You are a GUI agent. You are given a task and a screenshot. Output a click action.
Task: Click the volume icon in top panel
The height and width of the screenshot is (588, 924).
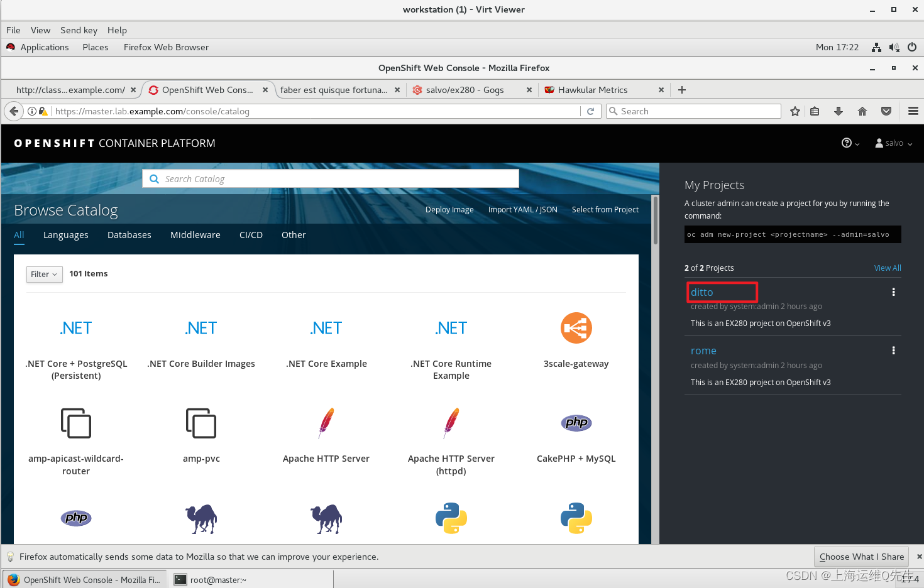click(x=894, y=47)
